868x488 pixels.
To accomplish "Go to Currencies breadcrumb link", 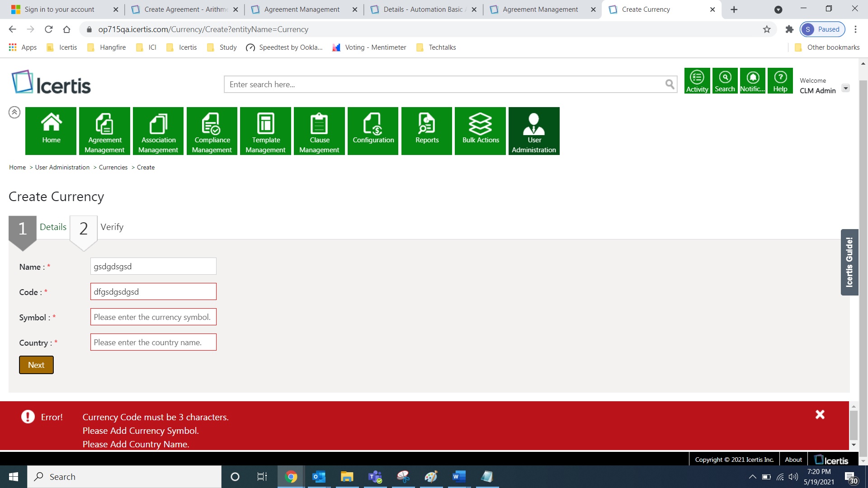I will [x=113, y=167].
